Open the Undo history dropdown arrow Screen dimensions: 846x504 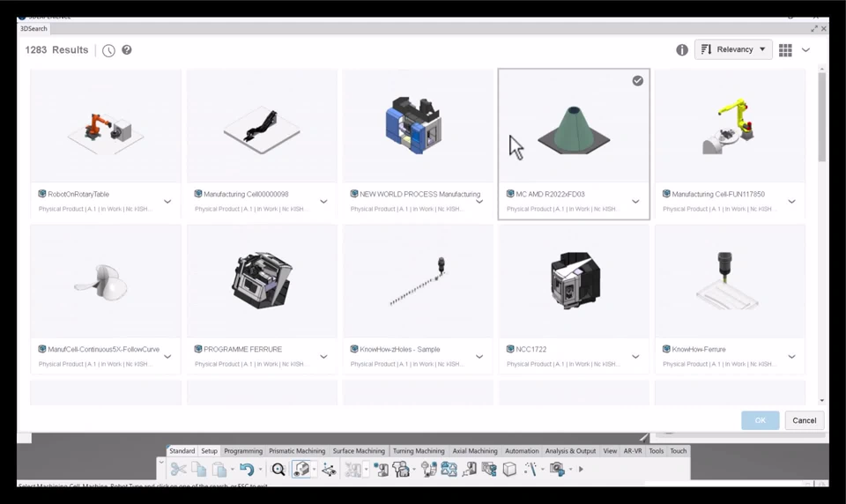coord(260,470)
